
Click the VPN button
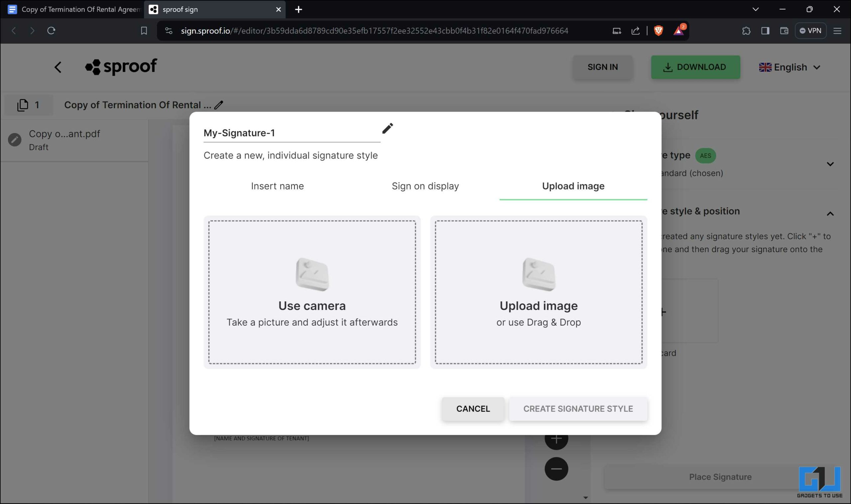pos(810,31)
